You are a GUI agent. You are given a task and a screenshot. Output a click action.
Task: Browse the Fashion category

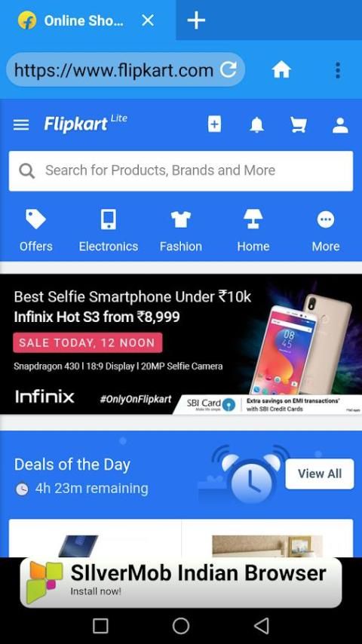pyautogui.click(x=181, y=231)
